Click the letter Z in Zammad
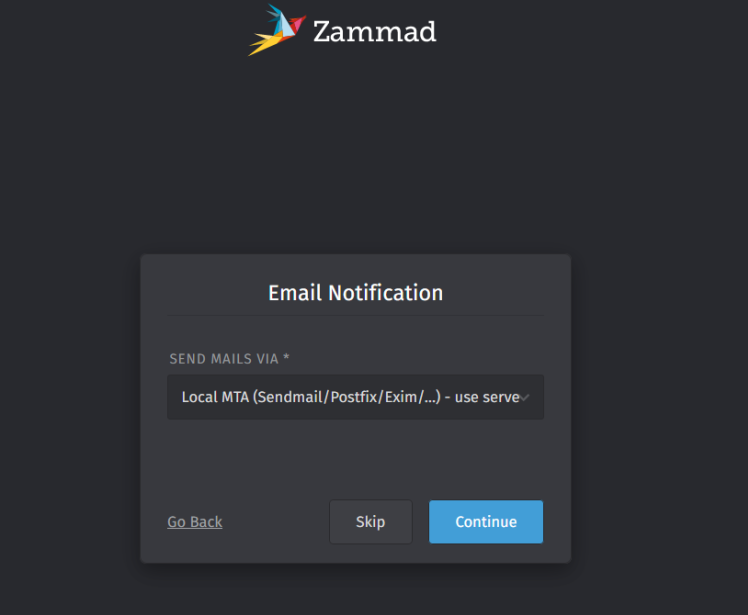Screen dimensions: 748x615 [324, 32]
